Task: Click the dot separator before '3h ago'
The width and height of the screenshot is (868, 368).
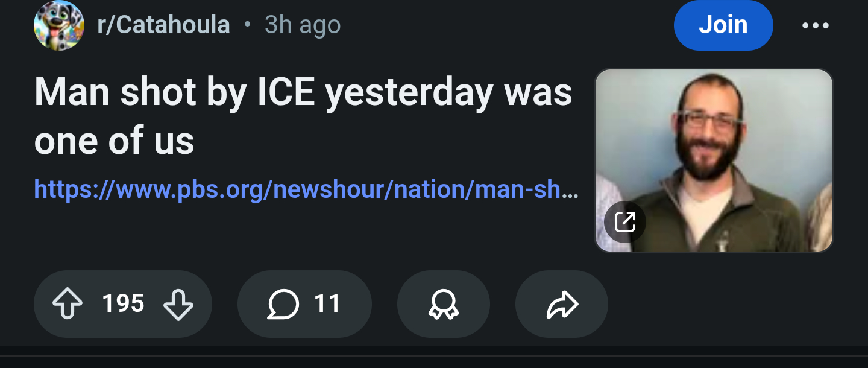Action: [247, 25]
